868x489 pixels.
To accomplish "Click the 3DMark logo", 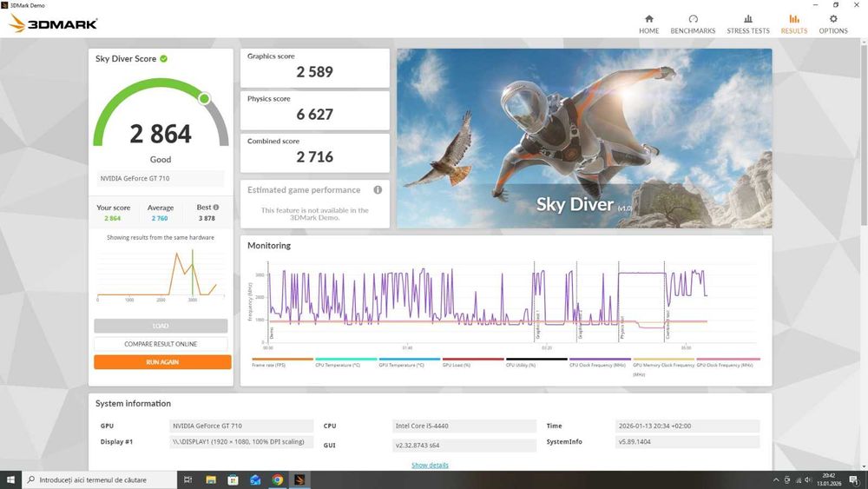I will (x=54, y=23).
